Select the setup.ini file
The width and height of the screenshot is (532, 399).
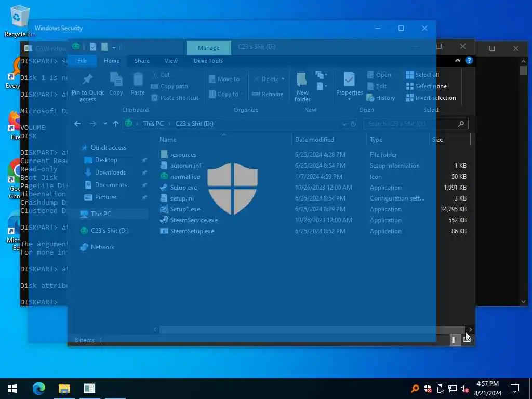[x=182, y=198]
